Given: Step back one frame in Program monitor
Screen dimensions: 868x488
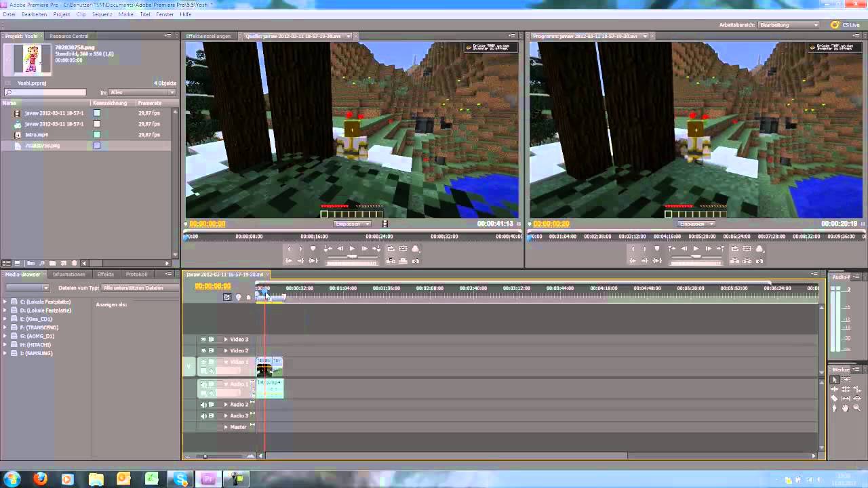Looking at the screenshot, I should pos(684,249).
